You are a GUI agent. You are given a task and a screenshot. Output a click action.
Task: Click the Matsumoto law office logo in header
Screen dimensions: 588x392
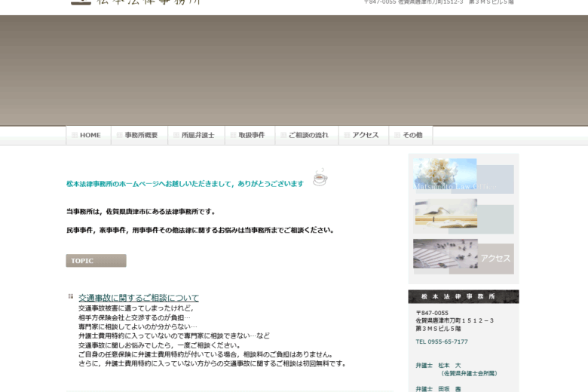click(136, 2)
